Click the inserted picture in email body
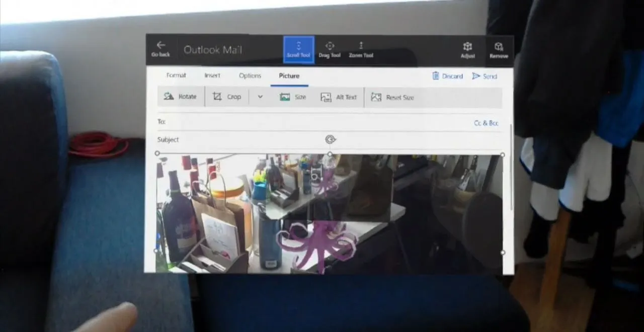The width and height of the screenshot is (644, 332). point(330,214)
